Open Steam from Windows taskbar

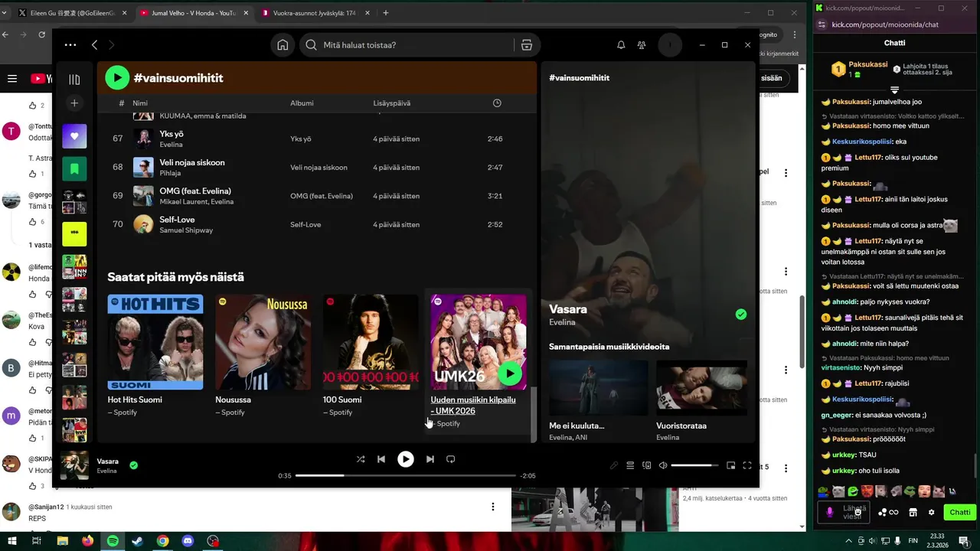137,541
